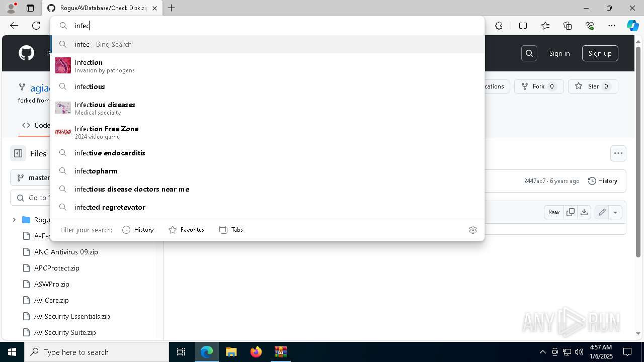Open Collections icon in toolbar
This screenshot has width=644, height=362.
(568, 26)
